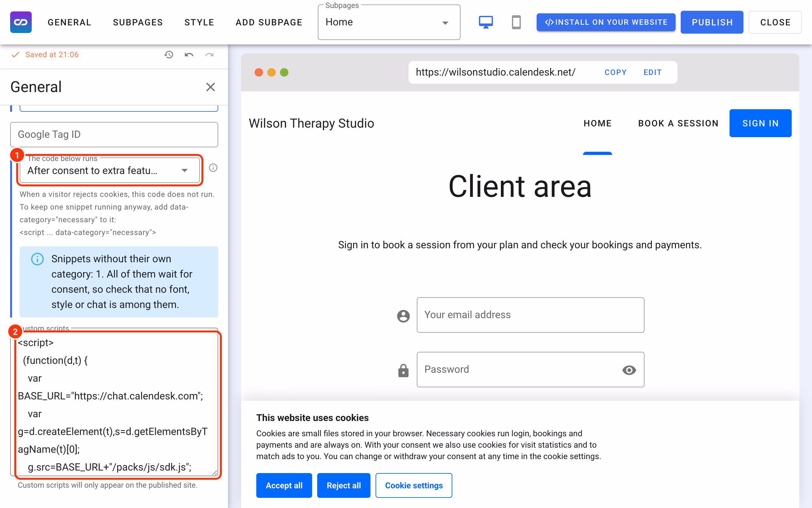The height and width of the screenshot is (508, 812).
Task: Select ADD SUBPAGE in top bar
Action: click(269, 23)
